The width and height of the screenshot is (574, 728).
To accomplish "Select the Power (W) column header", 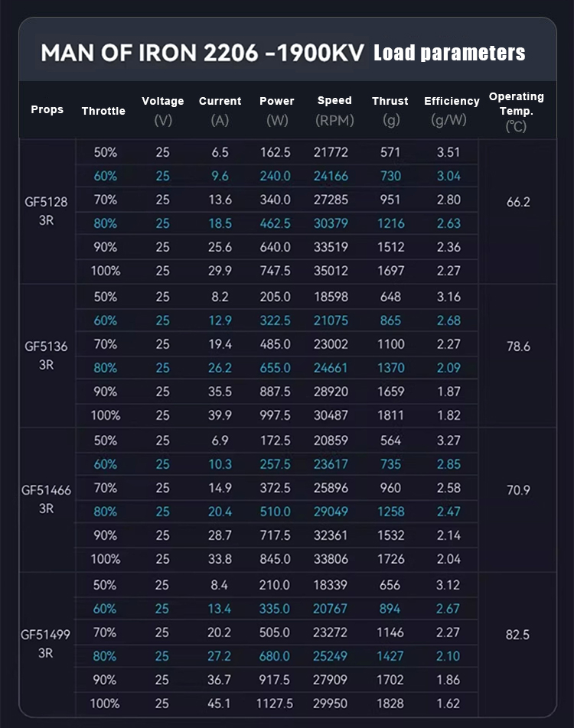I will tap(276, 110).
